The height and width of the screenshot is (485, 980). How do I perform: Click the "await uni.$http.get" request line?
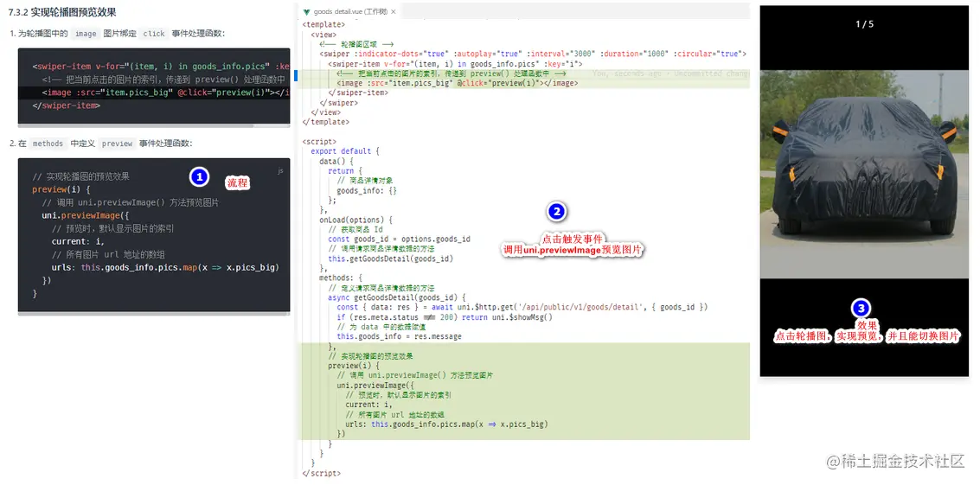(x=522, y=307)
